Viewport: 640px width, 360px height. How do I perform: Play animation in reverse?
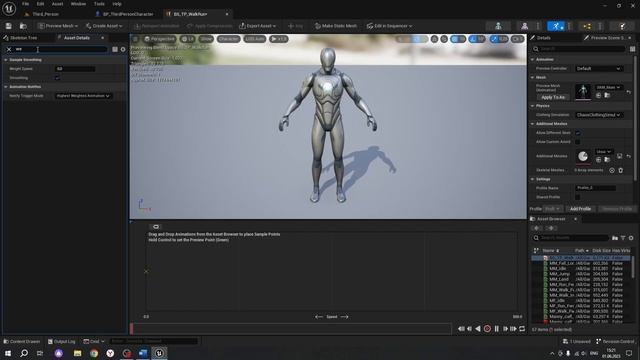(x=478, y=329)
